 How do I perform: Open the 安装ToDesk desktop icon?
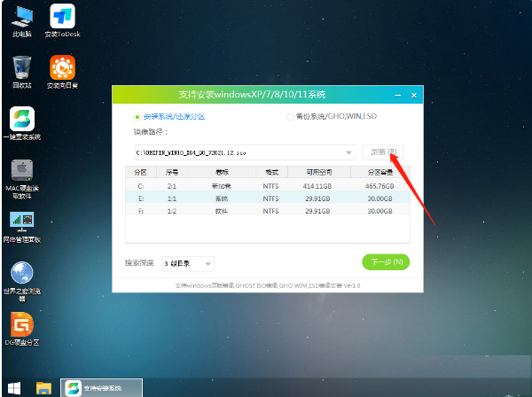61,18
